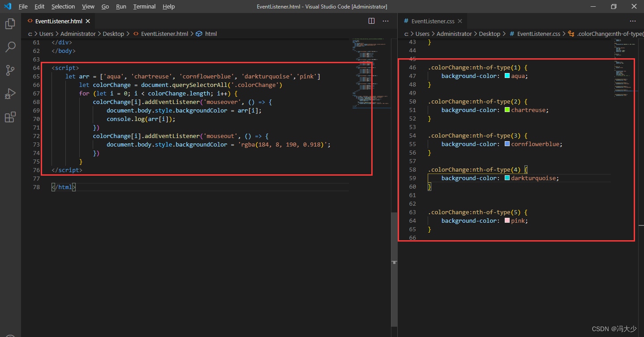Image resolution: width=644 pixels, height=337 pixels.
Task: Click line number 78 in HTML editor
Action: [x=36, y=187]
